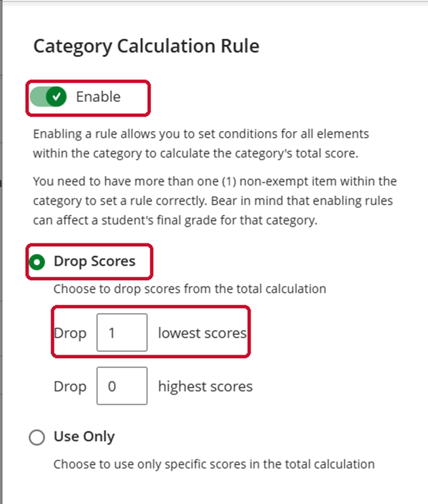This screenshot has width=428, height=504.
Task: Toggle the Enable switch off
Action: pyautogui.click(x=48, y=96)
